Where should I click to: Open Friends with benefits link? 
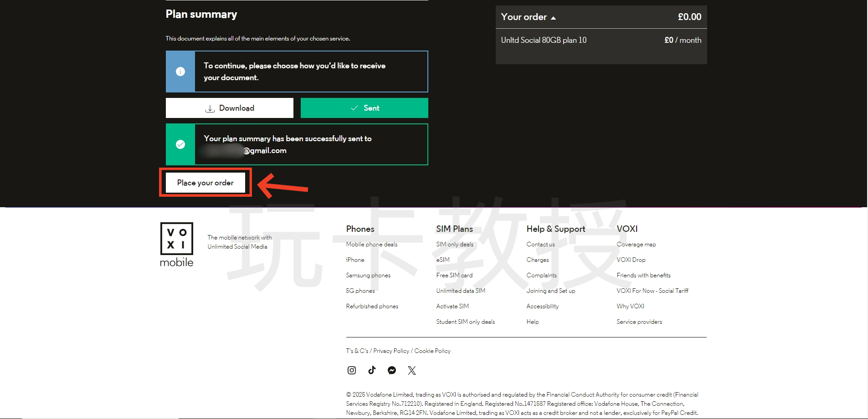(643, 276)
